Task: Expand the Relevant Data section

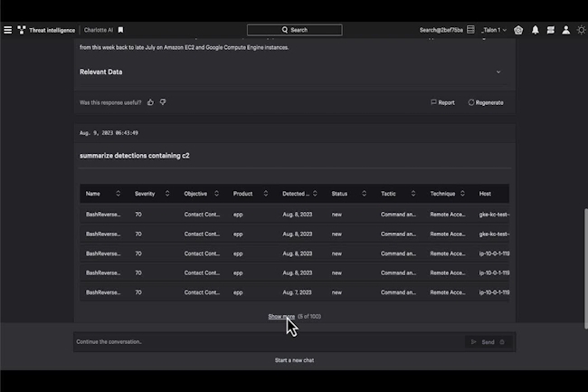Action: click(x=498, y=72)
